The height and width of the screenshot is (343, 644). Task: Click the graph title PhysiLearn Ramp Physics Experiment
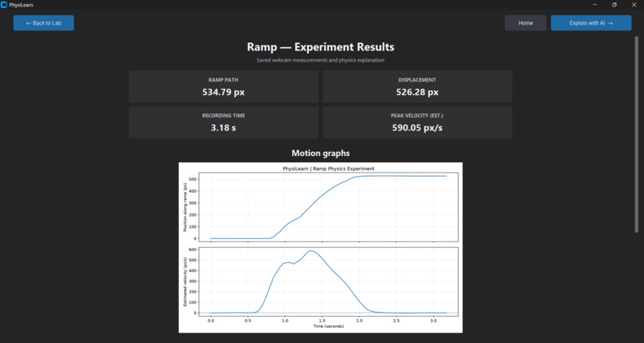(328, 169)
